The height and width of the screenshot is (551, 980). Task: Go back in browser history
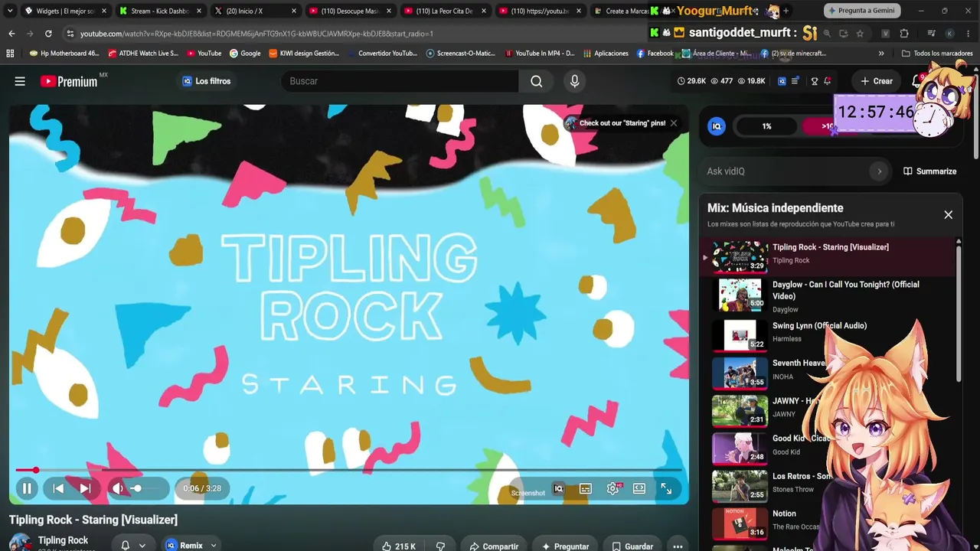pos(11,34)
